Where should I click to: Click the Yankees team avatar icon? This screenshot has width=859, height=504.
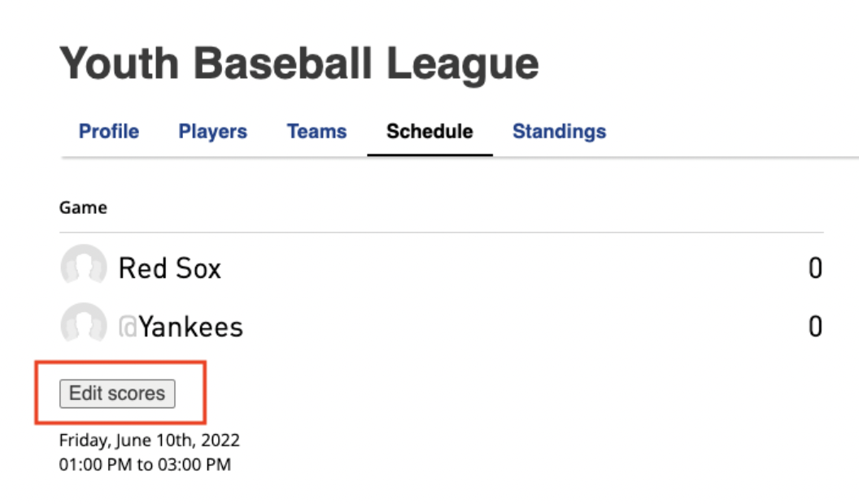tap(83, 325)
